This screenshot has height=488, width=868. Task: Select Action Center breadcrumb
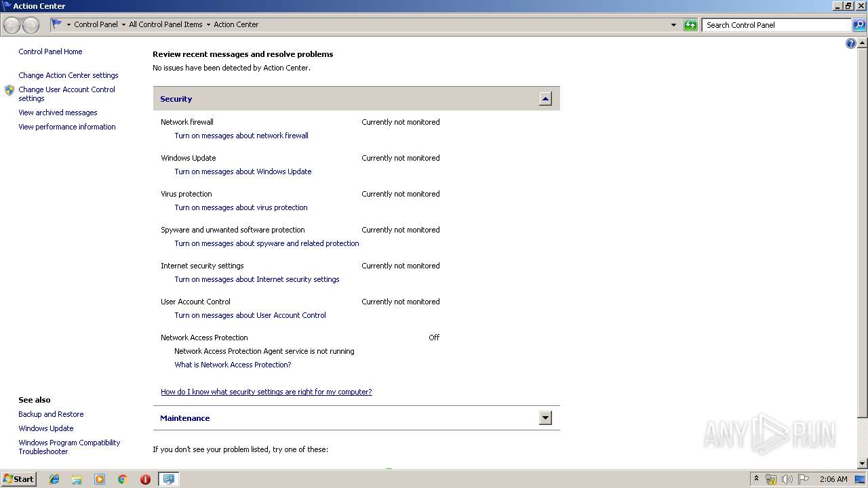pyautogui.click(x=236, y=24)
